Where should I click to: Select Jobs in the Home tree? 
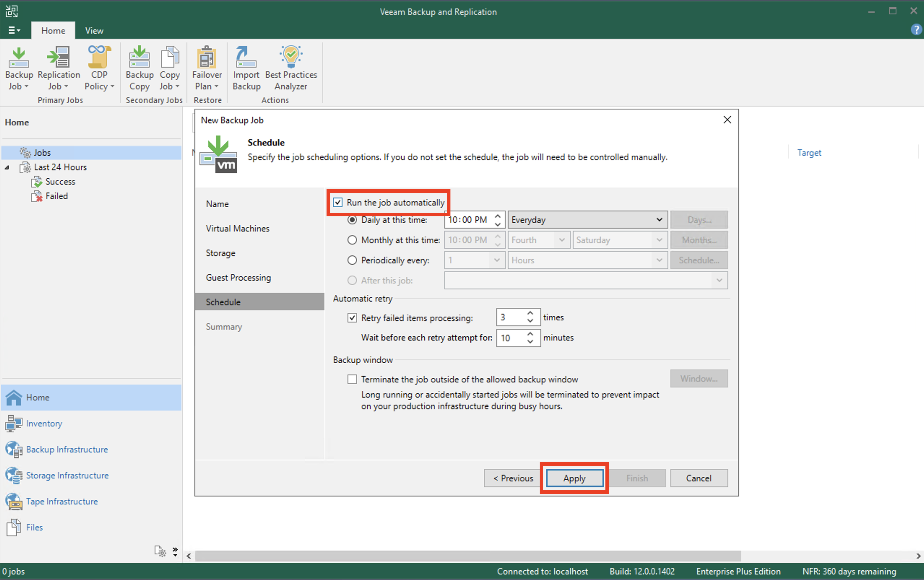91,153
